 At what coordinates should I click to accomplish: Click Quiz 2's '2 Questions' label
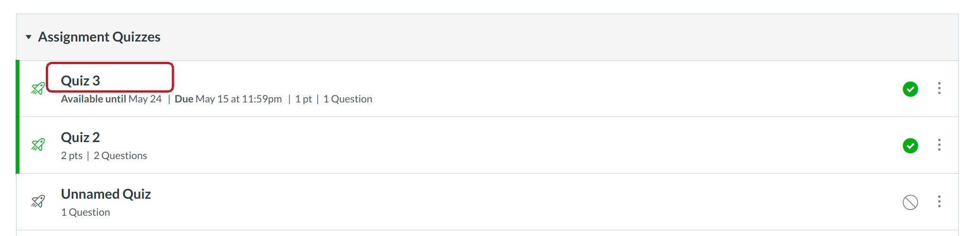point(120,156)
